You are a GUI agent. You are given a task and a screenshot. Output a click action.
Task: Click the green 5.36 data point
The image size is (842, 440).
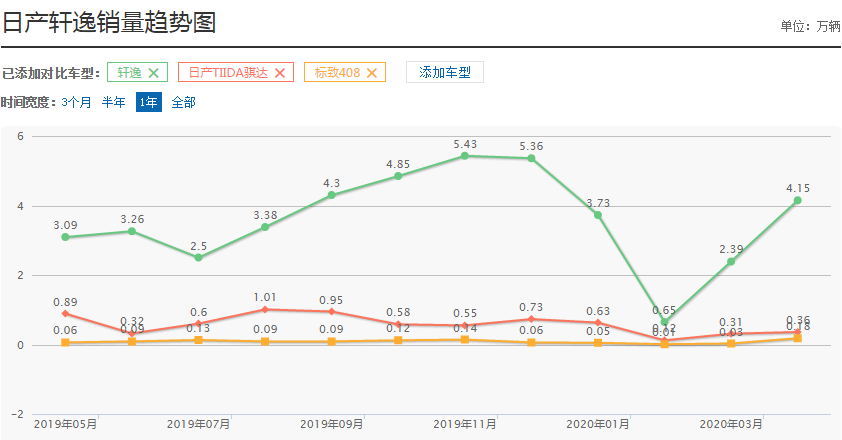tap(531, 158)
